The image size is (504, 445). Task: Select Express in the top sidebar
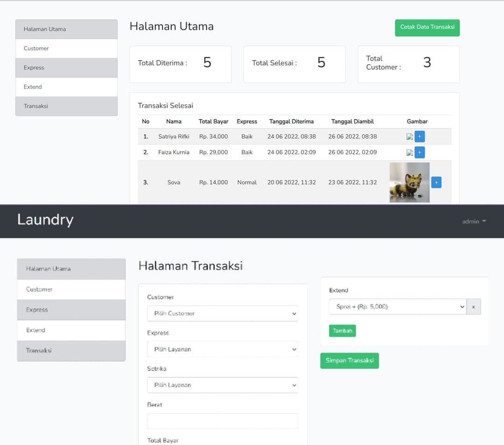click(66, 68)
